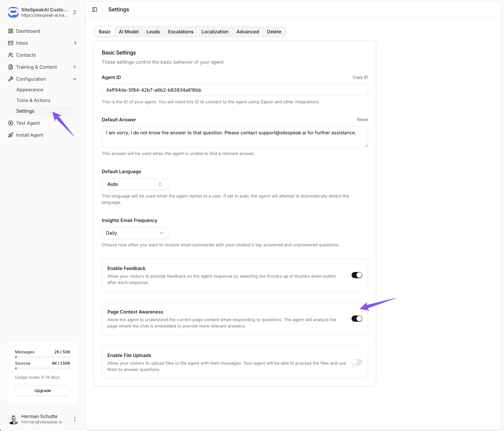The image size is (504, 431).
Task: Click the sidebar collapse panel icon
Action: coord(95,9)
